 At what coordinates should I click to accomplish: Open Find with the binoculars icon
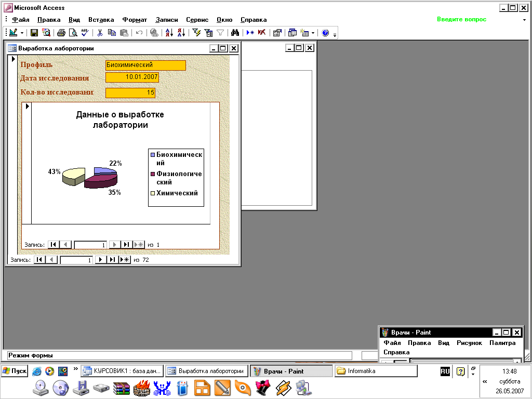(x=235, y=33)
